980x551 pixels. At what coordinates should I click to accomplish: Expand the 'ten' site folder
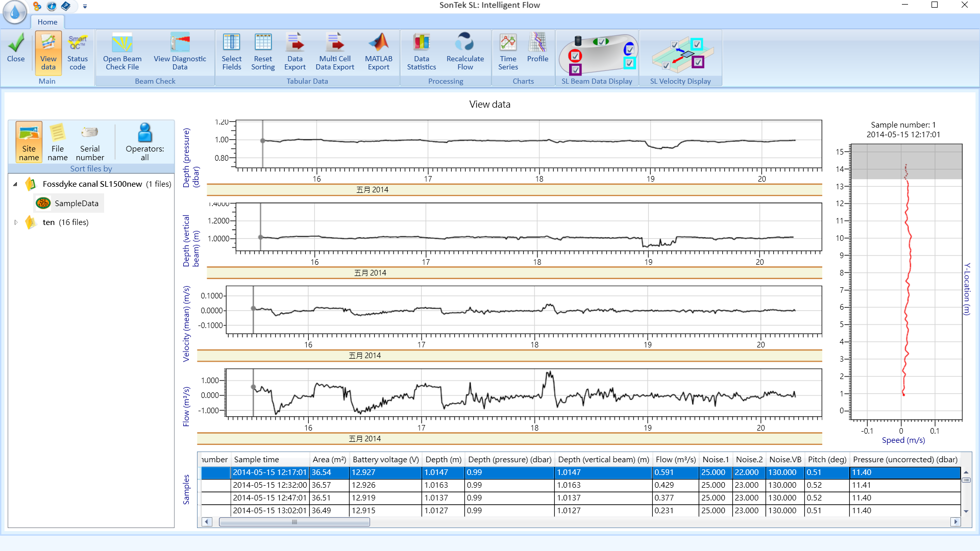coord(16,222)
